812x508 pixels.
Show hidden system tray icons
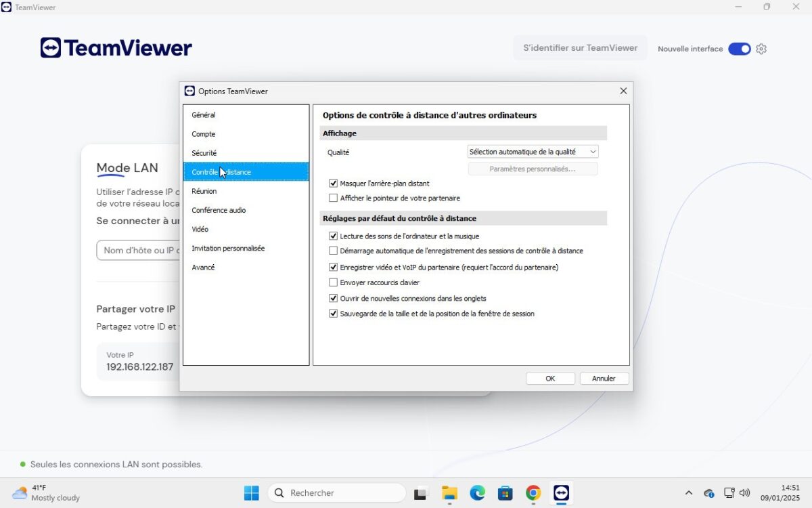click(x=689, y=493)
